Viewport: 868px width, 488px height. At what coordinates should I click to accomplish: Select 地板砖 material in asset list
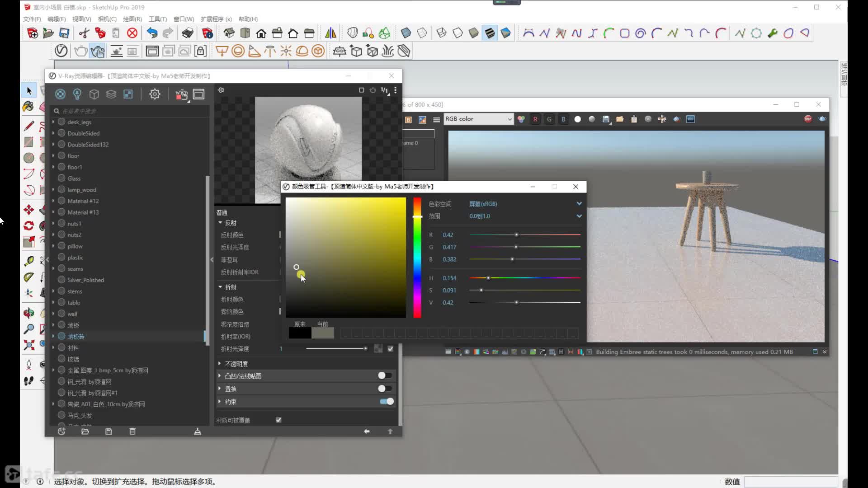(x=75, y=336)
